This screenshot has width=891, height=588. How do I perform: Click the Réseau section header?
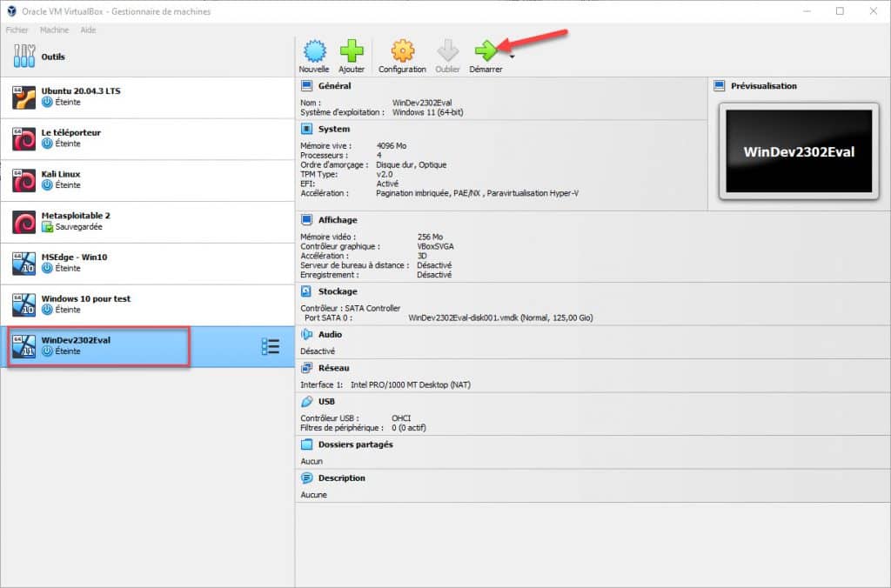[333, 368]
